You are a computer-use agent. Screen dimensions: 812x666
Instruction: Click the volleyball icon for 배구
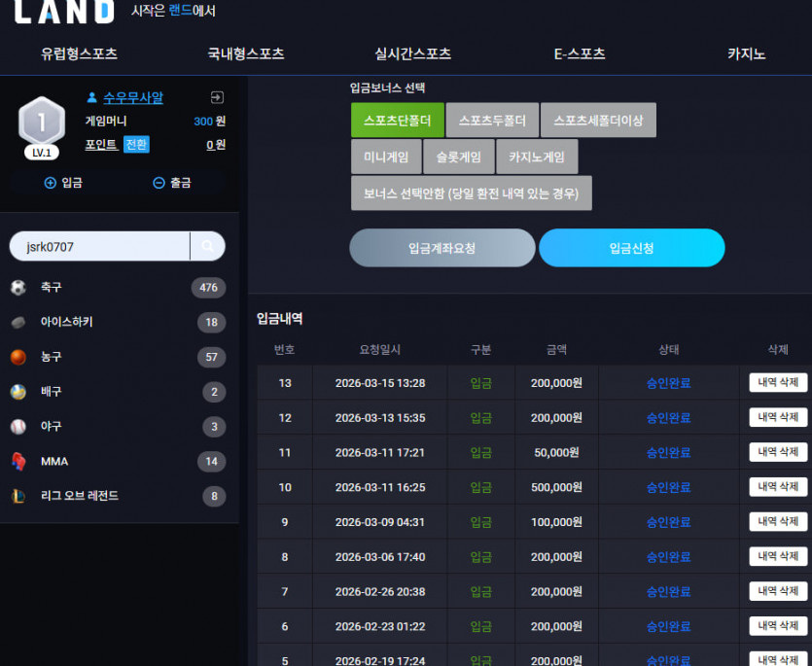tap(18, 392)
